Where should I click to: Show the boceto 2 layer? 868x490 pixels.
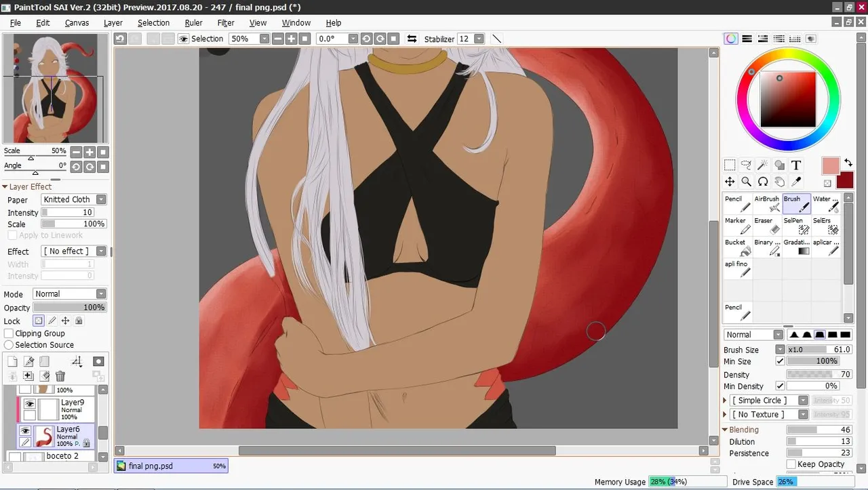point(14,457)
